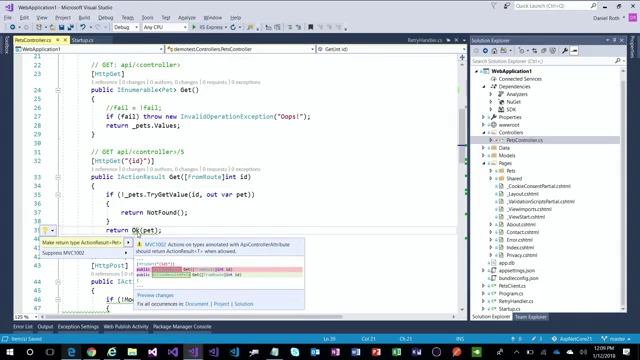Fix all occurrences in Solution link
Image resolution: width=640 pixels, height=360 pixels.
[244, 304]
